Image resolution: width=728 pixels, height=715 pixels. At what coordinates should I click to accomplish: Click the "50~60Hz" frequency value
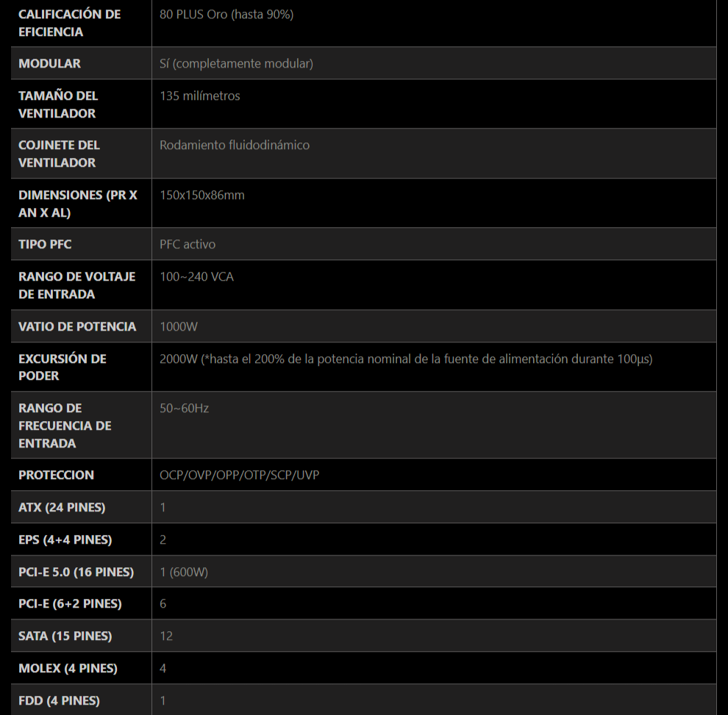(184, 408)
